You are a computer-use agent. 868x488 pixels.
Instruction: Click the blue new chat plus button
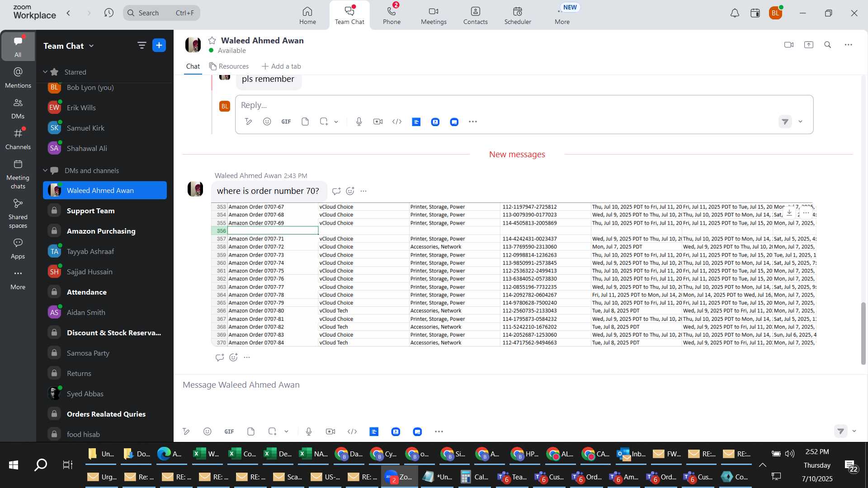click(x=159, y=46)
